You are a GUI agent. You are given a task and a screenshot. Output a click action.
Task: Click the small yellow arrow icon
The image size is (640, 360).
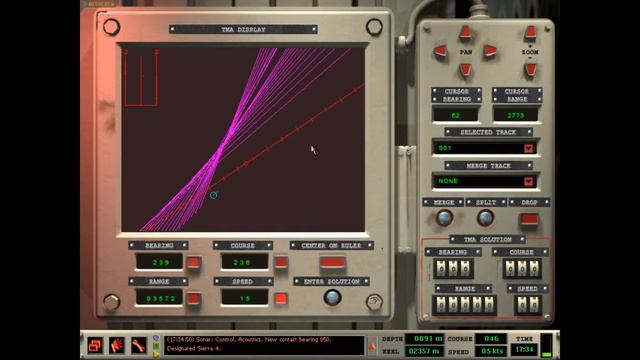(x=156, y=354)
